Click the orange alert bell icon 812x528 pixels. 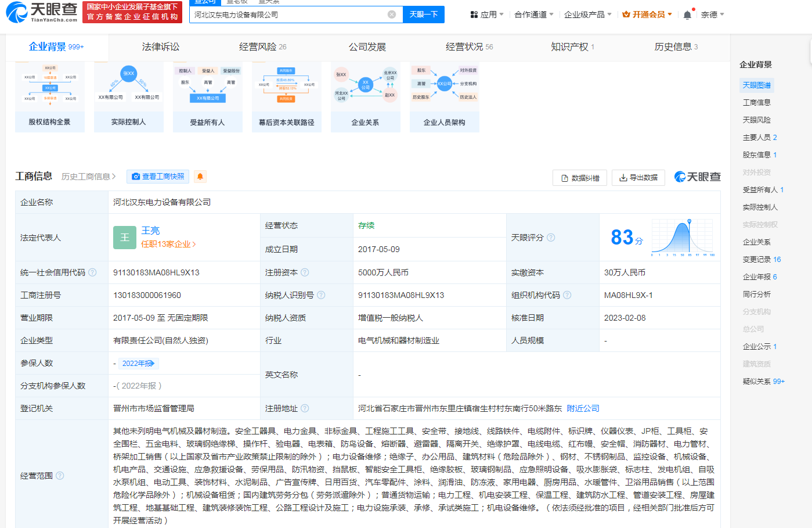click(200, 177)
